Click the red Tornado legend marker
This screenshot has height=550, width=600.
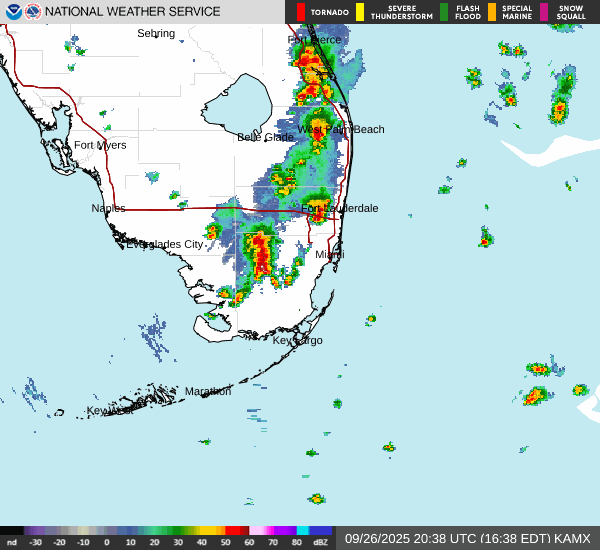pyautogui.click(x=301, y=12)
